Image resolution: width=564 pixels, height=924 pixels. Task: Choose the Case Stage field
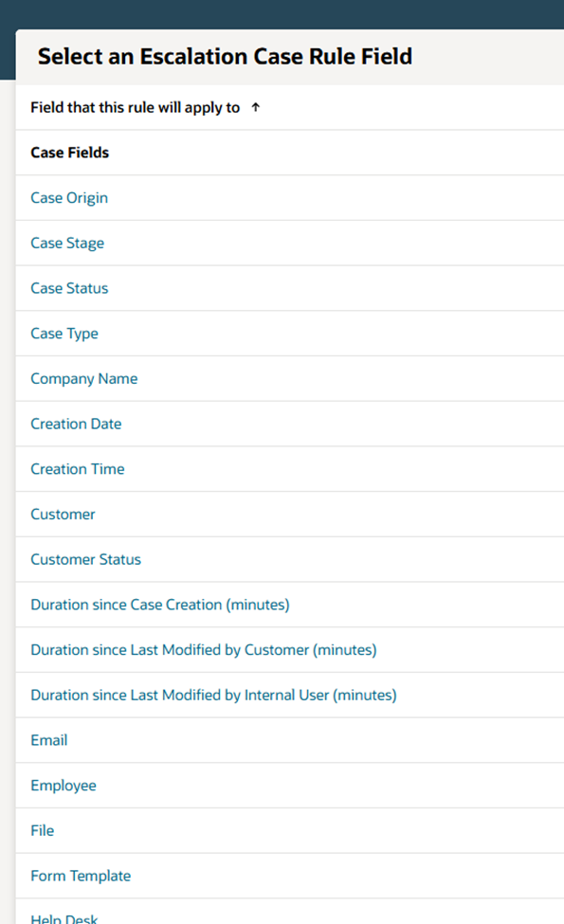tap(67, 243)
